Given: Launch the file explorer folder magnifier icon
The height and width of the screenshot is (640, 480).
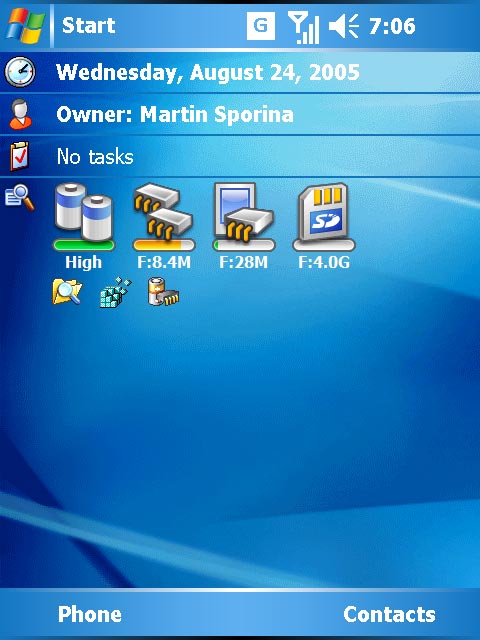Looking at the screenshot, I should coord(67,291).
